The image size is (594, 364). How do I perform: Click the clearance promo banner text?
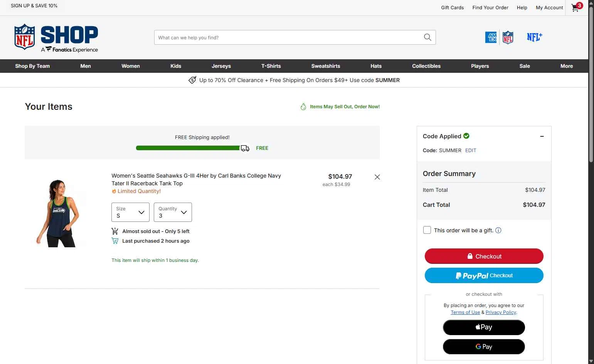tap(300, 80)
